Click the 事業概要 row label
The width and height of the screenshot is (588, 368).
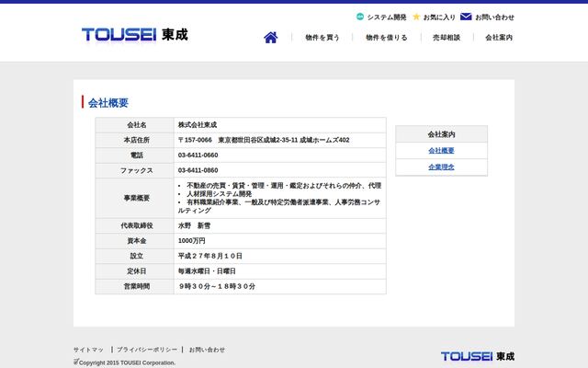coord(137,198)
